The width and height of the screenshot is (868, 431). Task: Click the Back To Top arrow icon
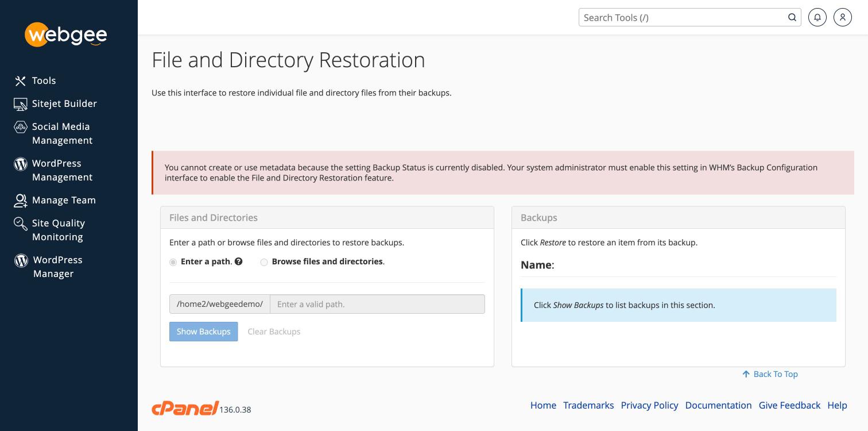point(746,374)
